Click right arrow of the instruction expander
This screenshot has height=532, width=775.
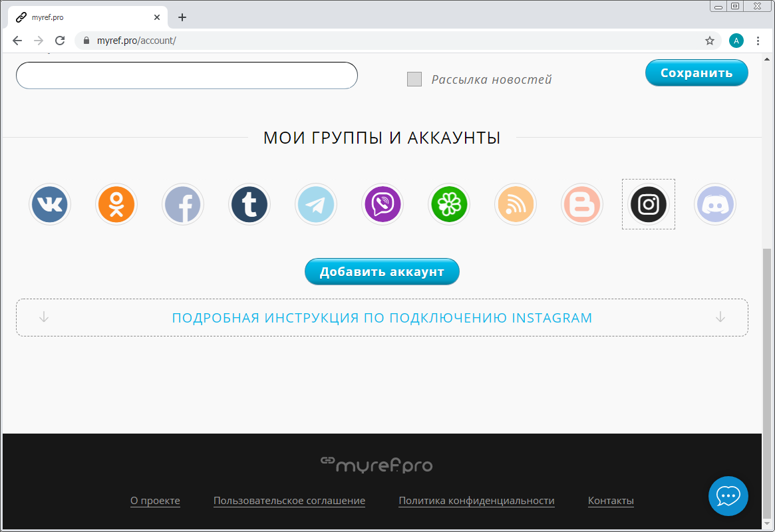click(720, 317)
